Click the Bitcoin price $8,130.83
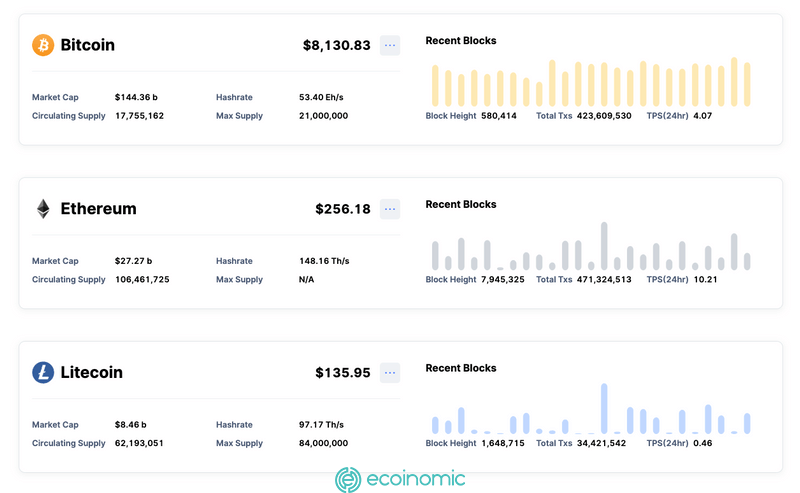 point(337,45)
